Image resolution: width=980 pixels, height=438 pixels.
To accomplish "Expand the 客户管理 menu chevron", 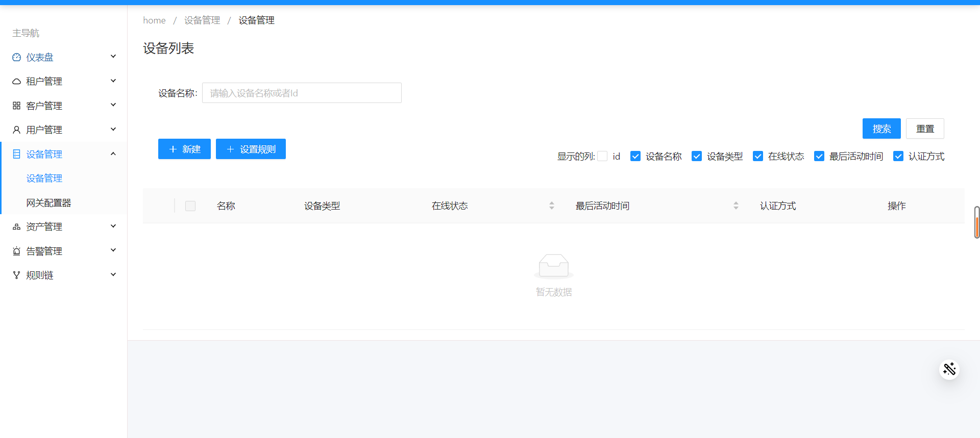I will pos(113,105).
